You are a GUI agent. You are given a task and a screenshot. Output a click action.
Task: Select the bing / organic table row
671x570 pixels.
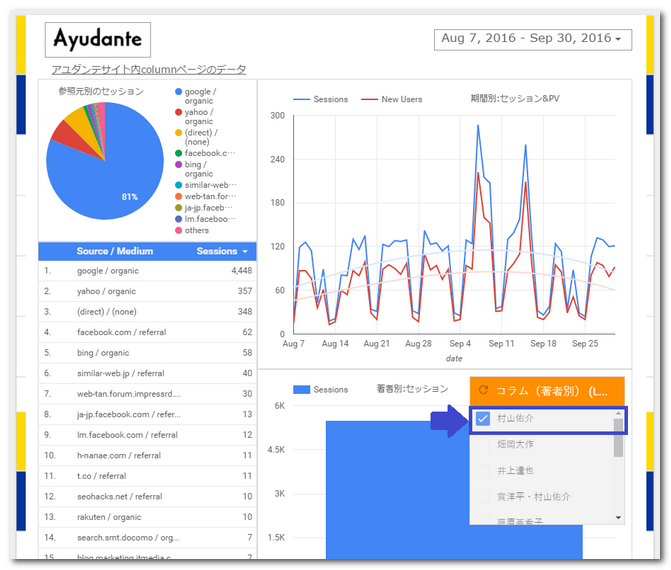148,353
